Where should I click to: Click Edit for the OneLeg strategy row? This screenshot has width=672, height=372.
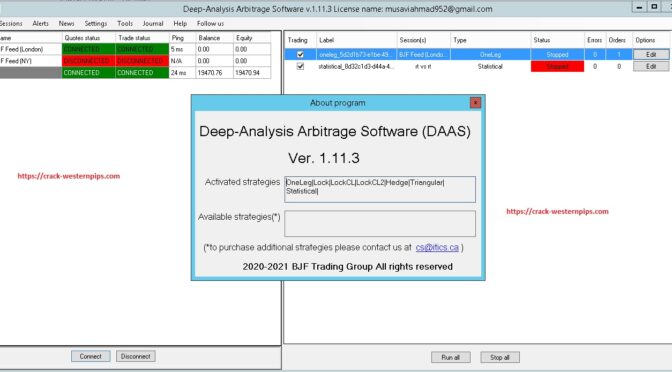pos(651,54)
